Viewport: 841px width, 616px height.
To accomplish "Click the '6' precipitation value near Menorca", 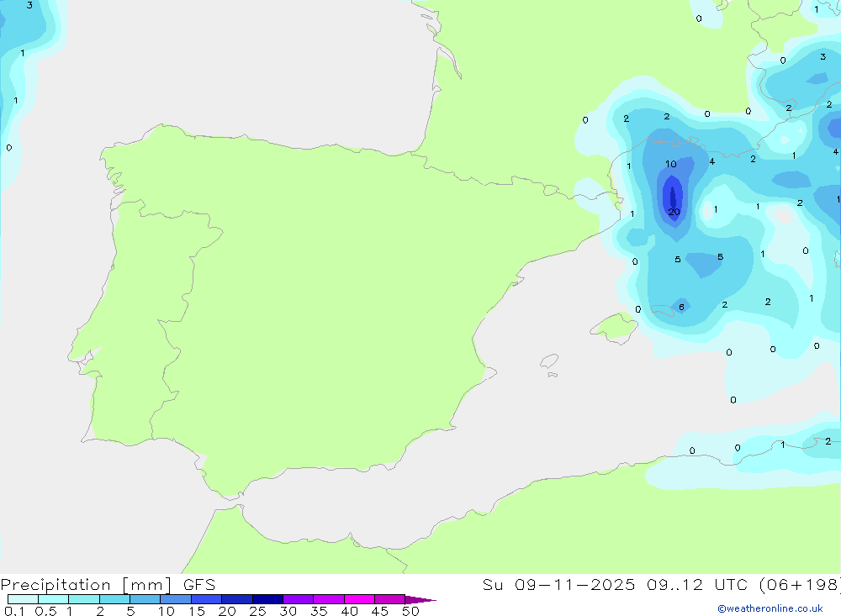I will pos(681,308).
